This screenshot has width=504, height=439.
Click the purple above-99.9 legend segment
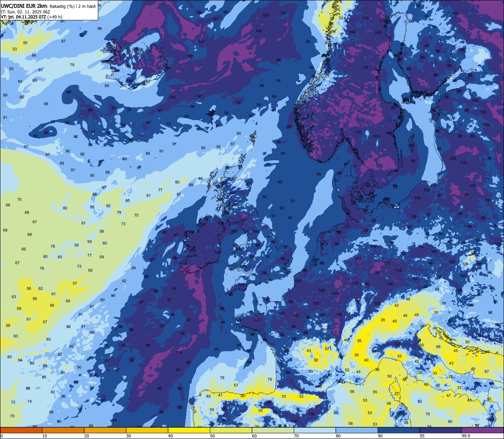[482, 430]
